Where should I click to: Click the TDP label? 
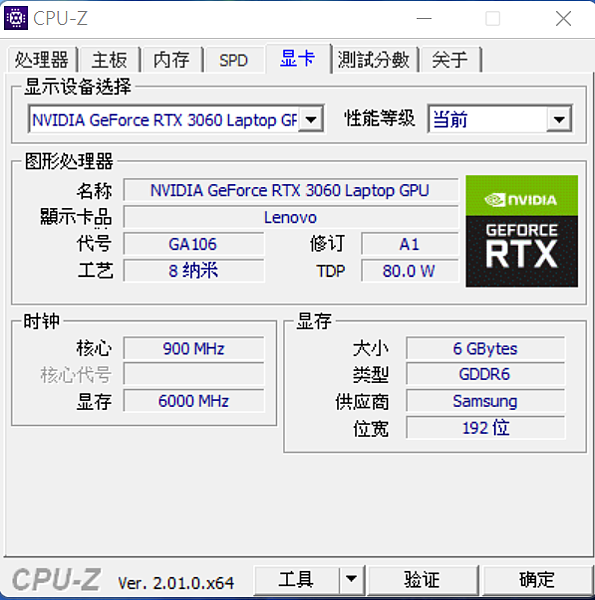pos(331,271)
